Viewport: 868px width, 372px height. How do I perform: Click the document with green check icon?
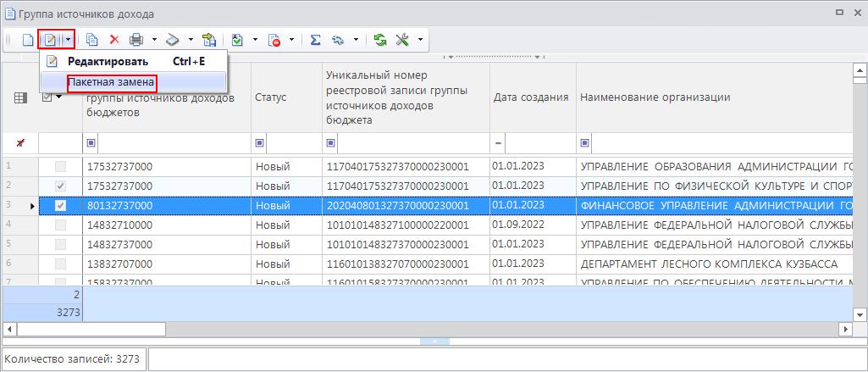(x=237, y=40)
